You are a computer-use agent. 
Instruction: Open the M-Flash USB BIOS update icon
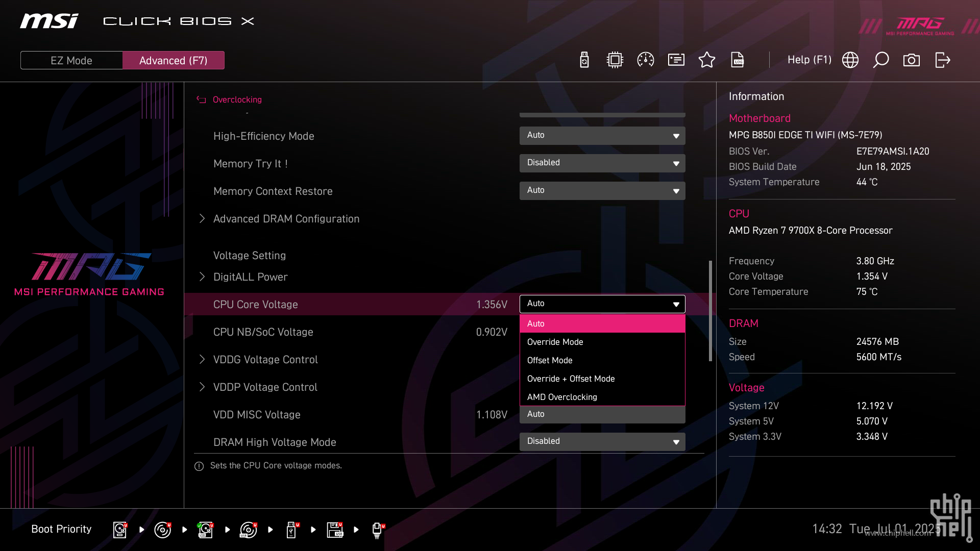584,60
